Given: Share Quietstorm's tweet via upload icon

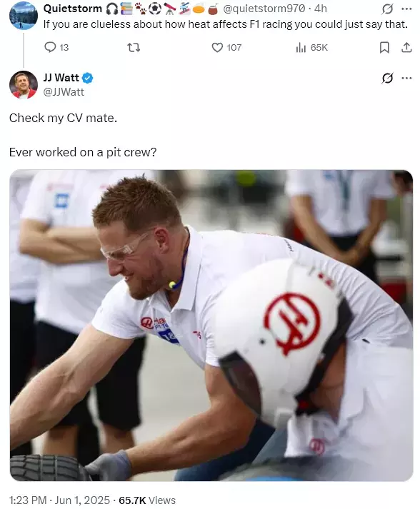Looking at the screenshot, I should tap(406, 48).
